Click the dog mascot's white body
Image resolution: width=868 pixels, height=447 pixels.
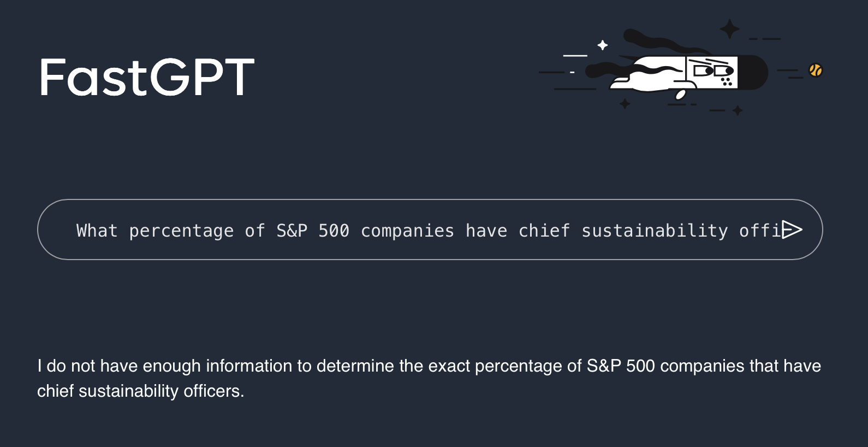coord(650,81)
